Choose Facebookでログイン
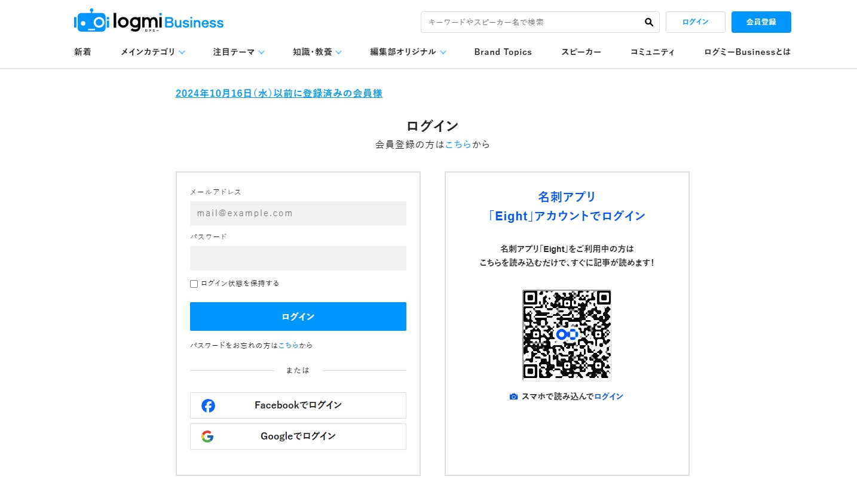 298,405
